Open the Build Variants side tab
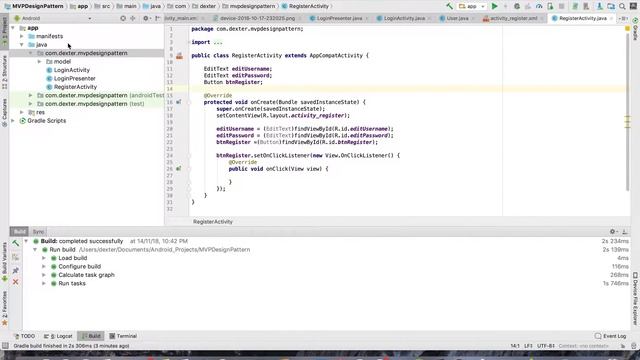 4,262
